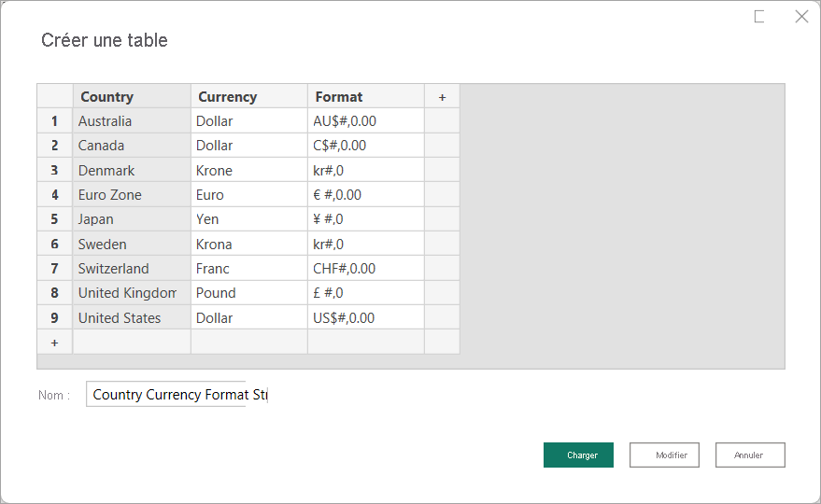821x504 pixels.
Task: Select the Format column header
Action: tap(365, 96)
